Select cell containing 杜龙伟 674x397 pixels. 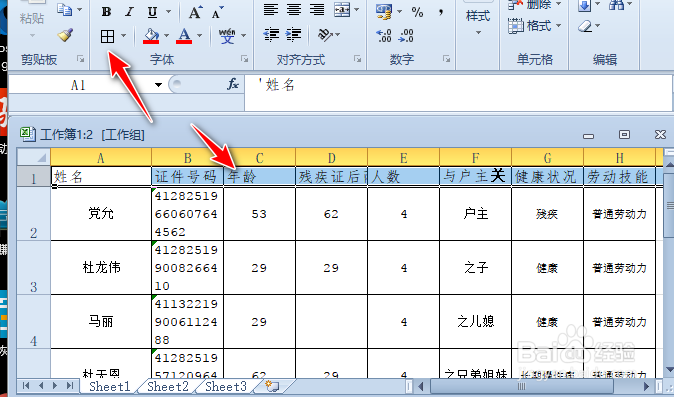click(x=101, y=268)
